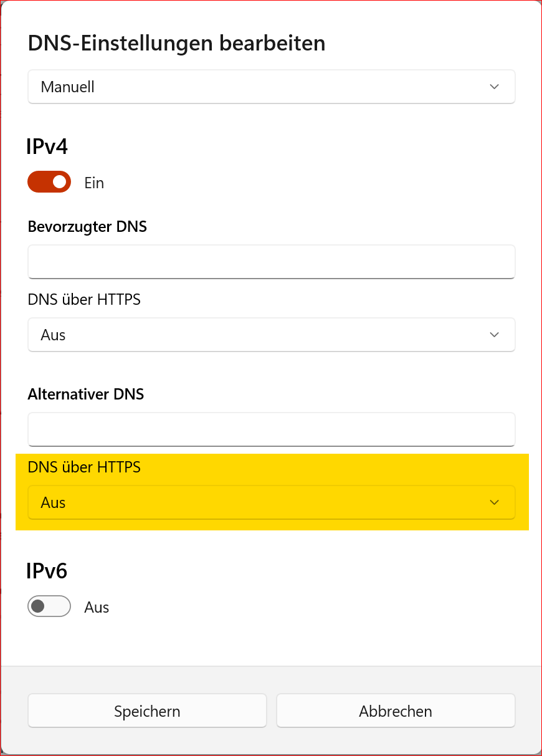The height and width of the screenshot is (756, 542).
Task: Enable the IPv6 switch
Action: point(49,606)
